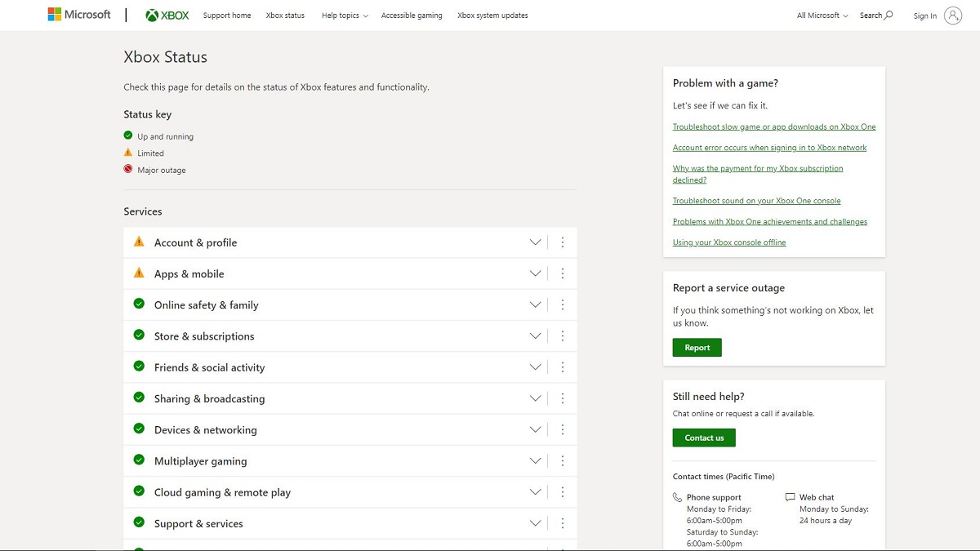Image resolution: width=980 pixels, height=551 pixels.
Task: Open Using your Xbox console offline link
Action: click(729, 242)
